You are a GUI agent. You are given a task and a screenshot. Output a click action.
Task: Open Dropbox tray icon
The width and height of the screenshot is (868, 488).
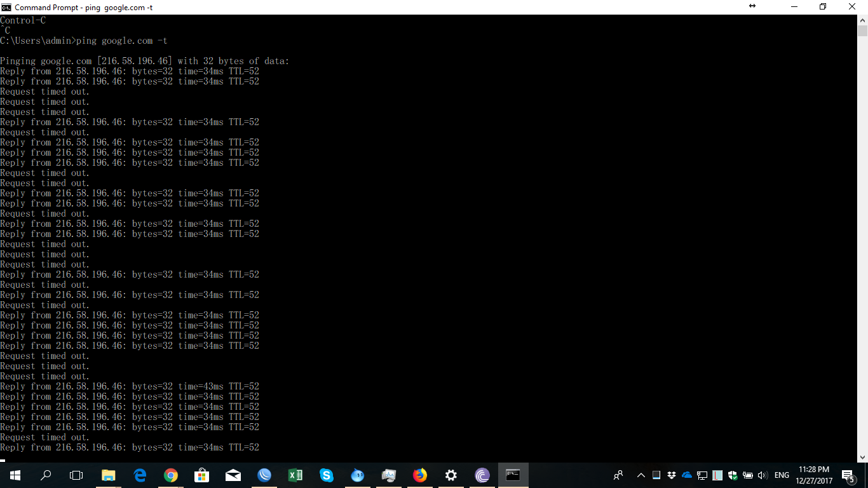(x=672, y=475)
